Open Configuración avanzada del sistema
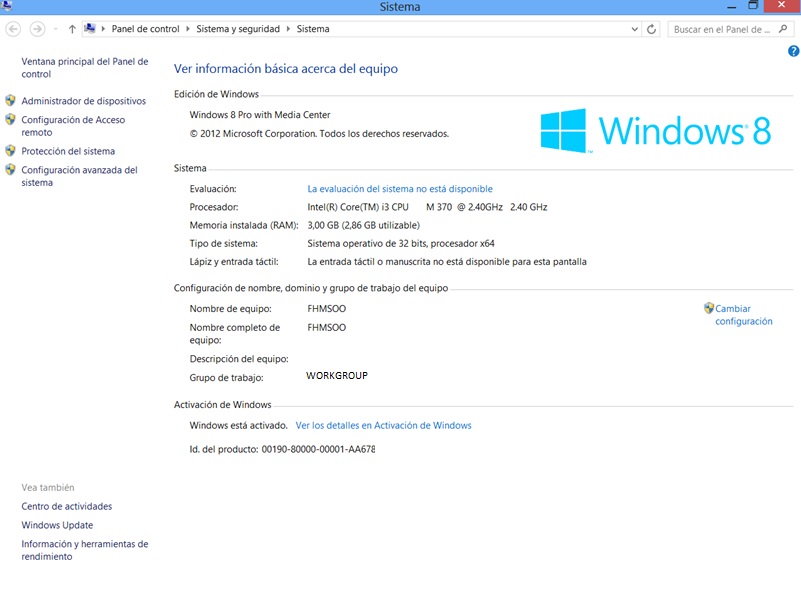The width and height of the screenshot is (801, 591). pyautogui.click(x=79, y=176)
